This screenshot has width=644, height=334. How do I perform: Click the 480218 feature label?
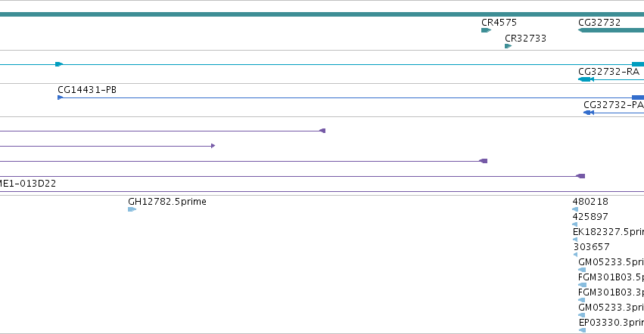point(590,202)
